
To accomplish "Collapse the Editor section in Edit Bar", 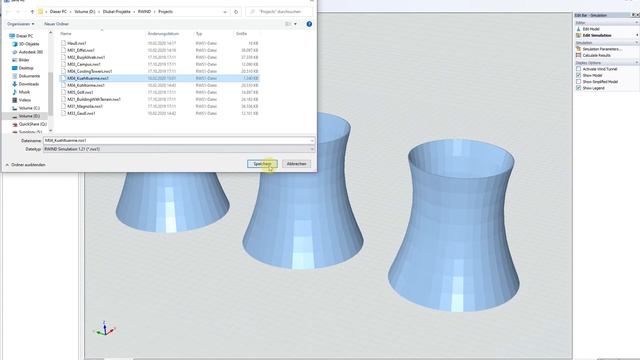I will point(636,23).
